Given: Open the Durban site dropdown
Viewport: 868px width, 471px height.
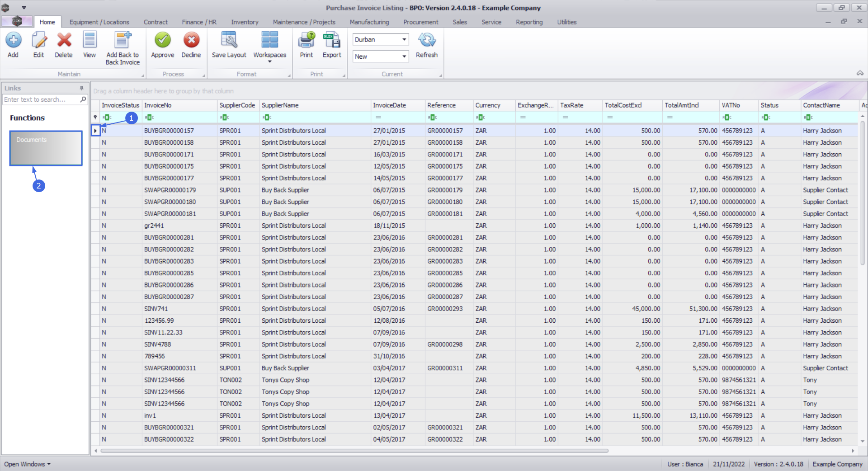Looking at the screenshot, I should click(x=404, y=40).
